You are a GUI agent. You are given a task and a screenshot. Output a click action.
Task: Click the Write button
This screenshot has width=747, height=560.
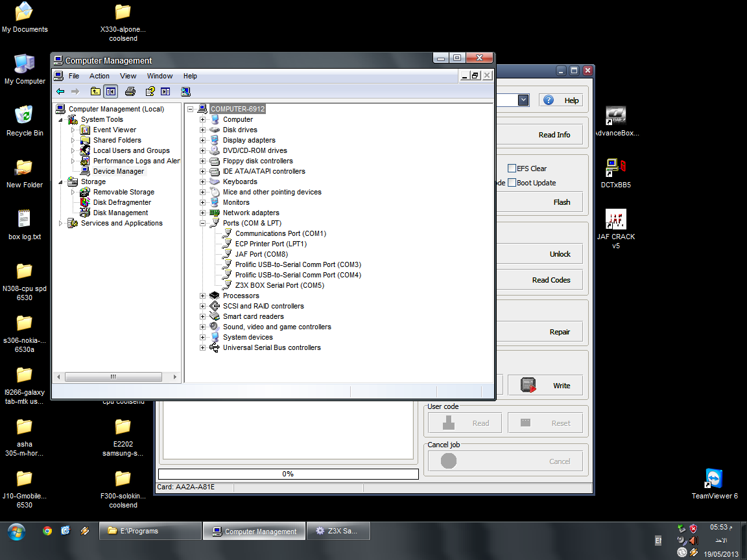[x=545, y=385]
